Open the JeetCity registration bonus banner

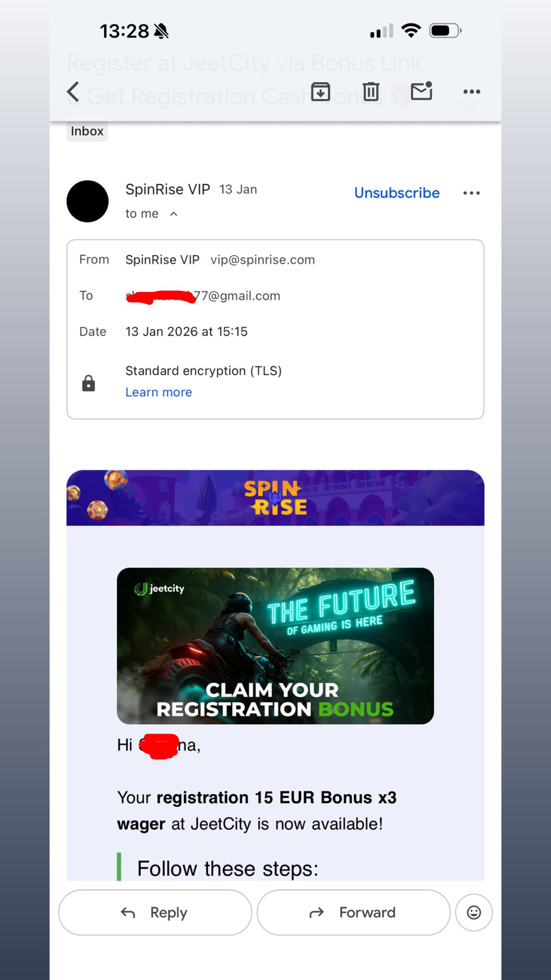(x=275, y=646)
